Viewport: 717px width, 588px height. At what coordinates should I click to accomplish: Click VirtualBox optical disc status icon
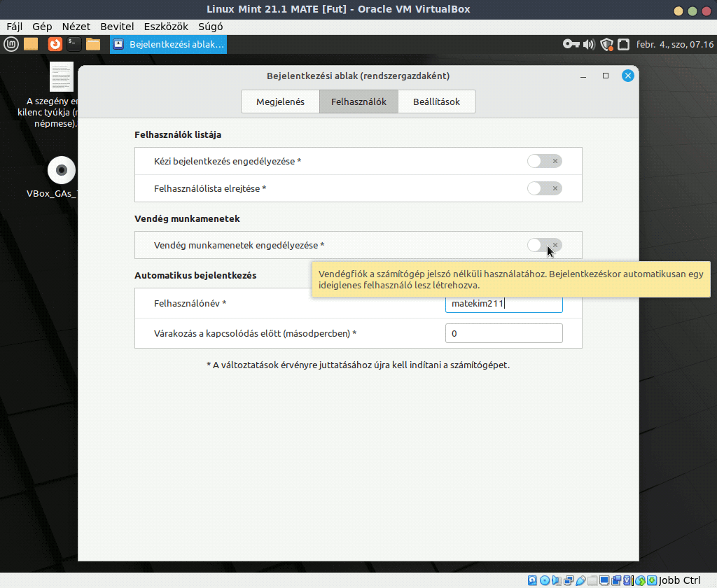545,580
